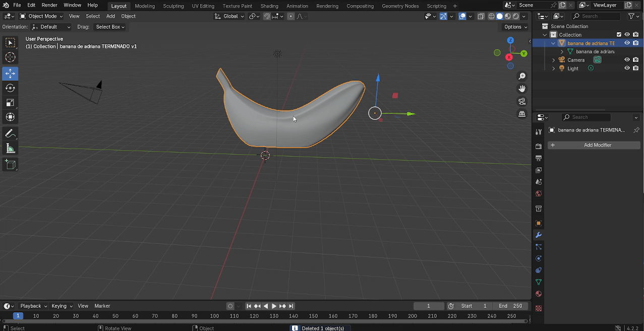
Task: Expand the Light item in outliner
Action: point(554,68)
